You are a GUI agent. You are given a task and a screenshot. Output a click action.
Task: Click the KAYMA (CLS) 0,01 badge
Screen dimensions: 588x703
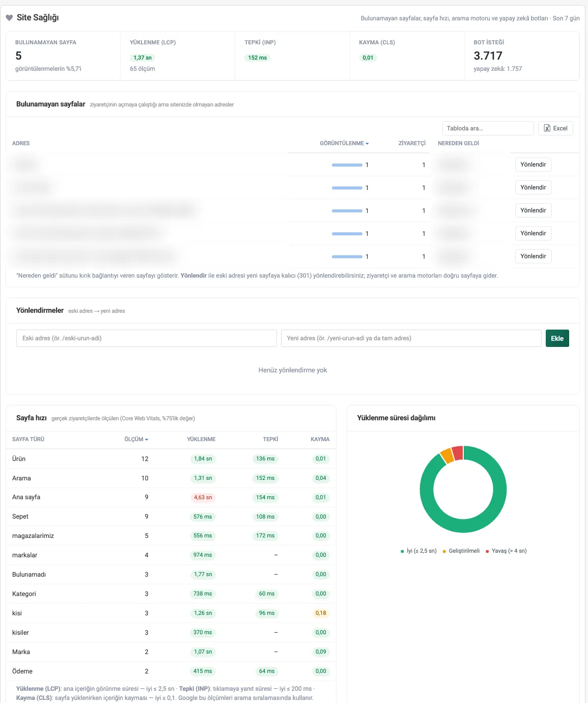(x=368, y=58)
